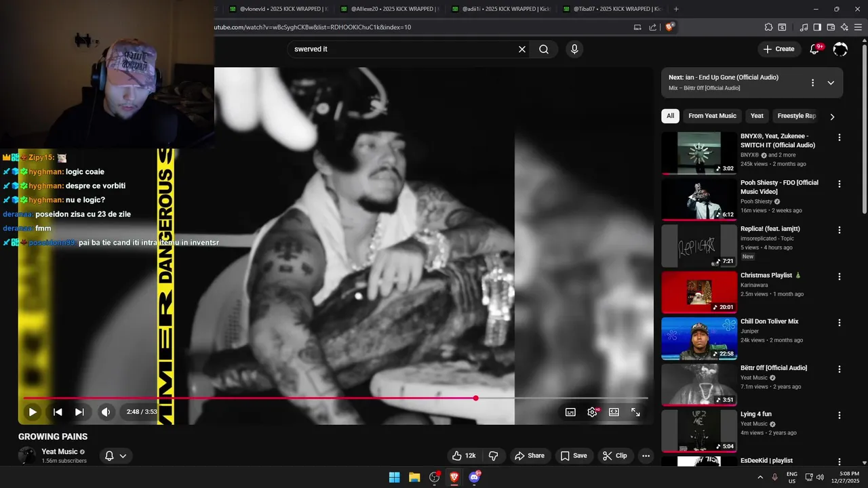This screenshot has height=488, width=868.
Task: Toggle the browser sidebar panel
Action: click(817, 27)
